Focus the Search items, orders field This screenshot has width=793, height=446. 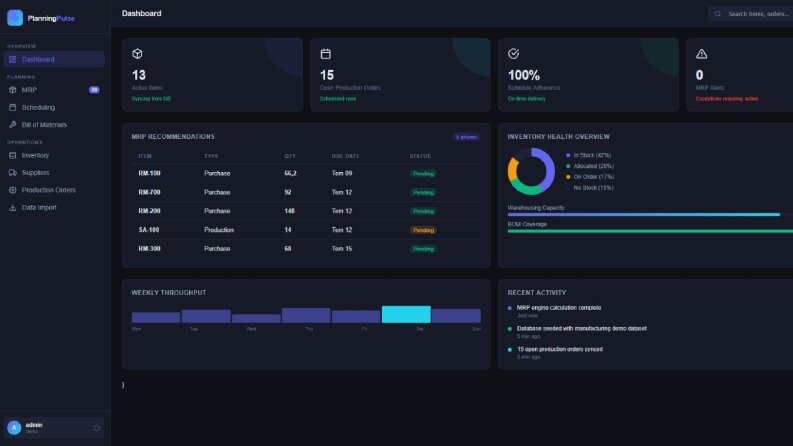[x=751, y=14]
